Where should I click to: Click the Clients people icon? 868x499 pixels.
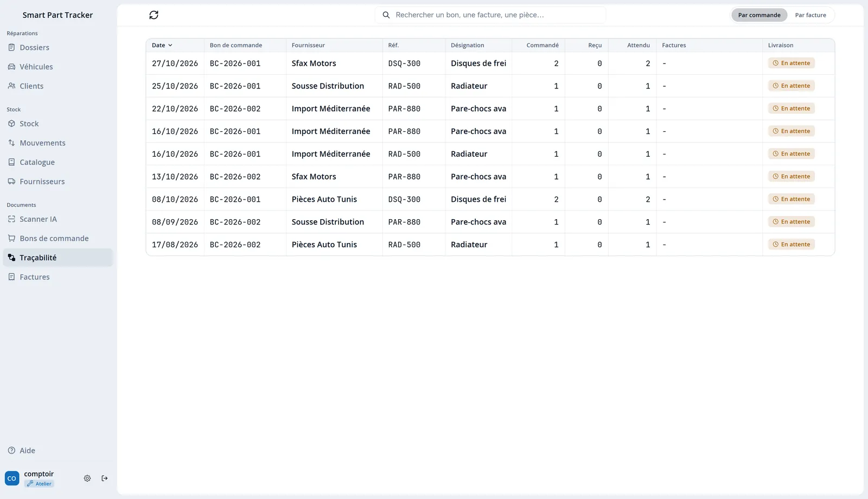coord(11,86)
